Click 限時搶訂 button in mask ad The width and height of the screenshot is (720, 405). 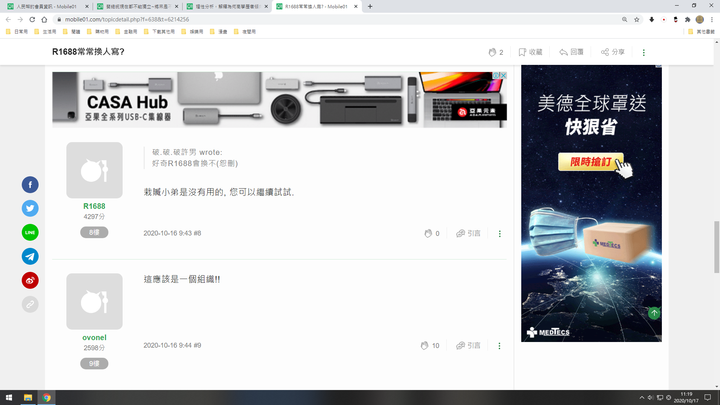[x=591, y=162]
